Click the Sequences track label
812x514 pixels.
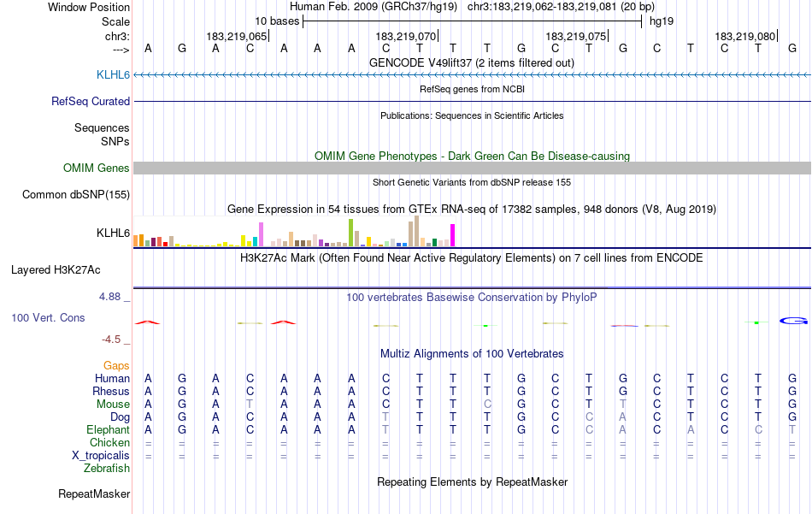pos(102,128)
